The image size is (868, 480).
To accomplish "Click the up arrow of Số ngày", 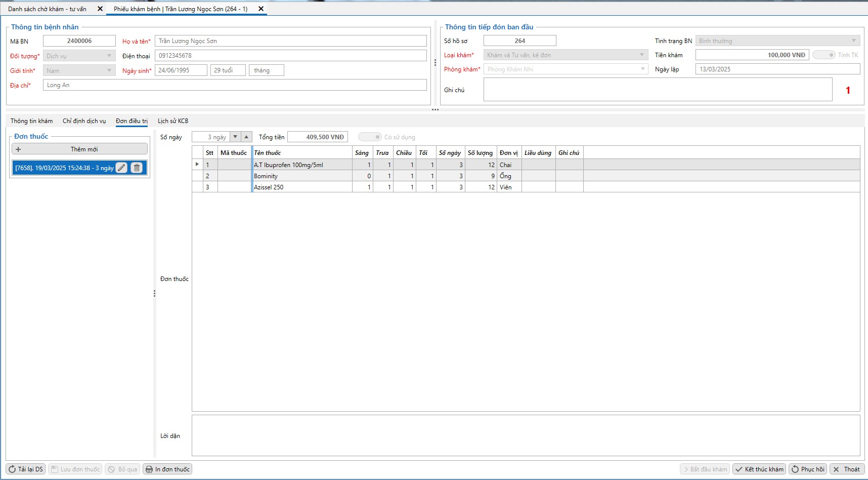I will coord(246,137).
